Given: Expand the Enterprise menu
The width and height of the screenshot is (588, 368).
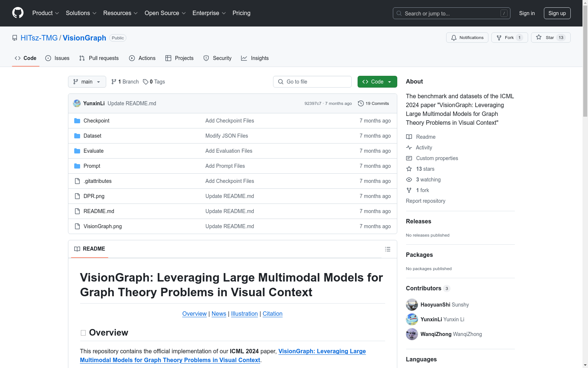Looking at the screenshot, I should point(209,13).
